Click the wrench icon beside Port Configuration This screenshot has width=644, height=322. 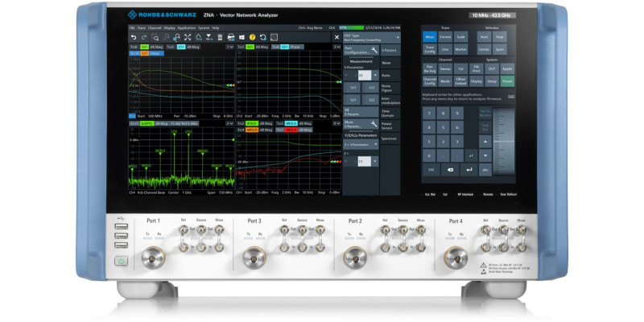(373, 49)
